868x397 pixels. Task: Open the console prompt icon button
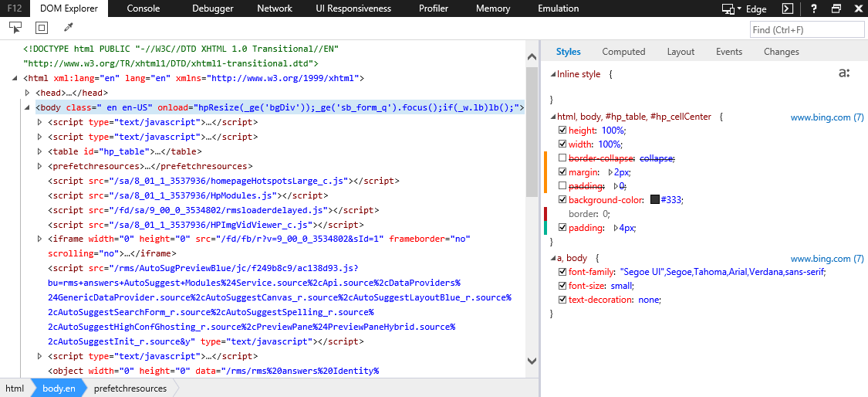point(787,8)
